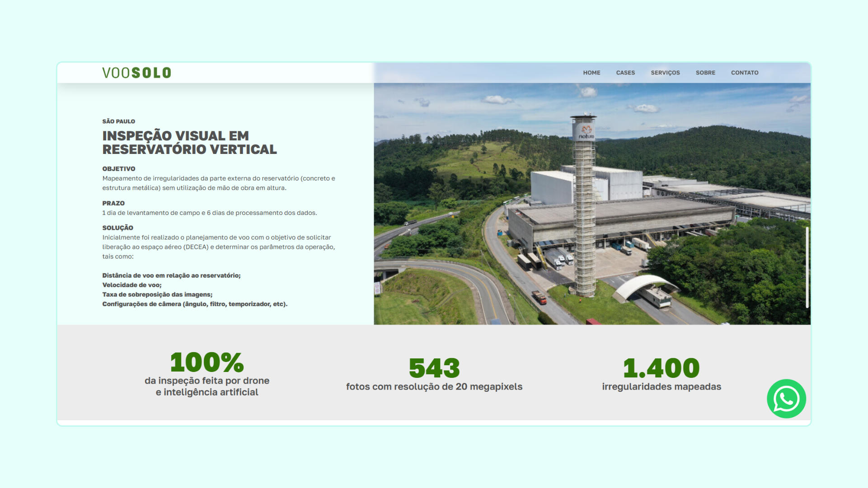Viewport: 868px width, 488px height.
Task: Click 'Velocidade de voo;' list item
Action: [132, 285]
